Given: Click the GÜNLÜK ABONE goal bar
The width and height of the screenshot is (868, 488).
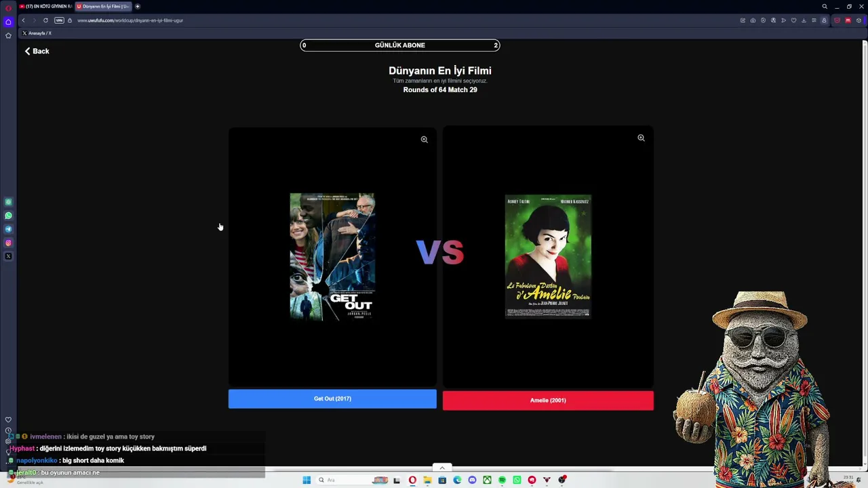Looking at the screenshot, I should [400, 45].
